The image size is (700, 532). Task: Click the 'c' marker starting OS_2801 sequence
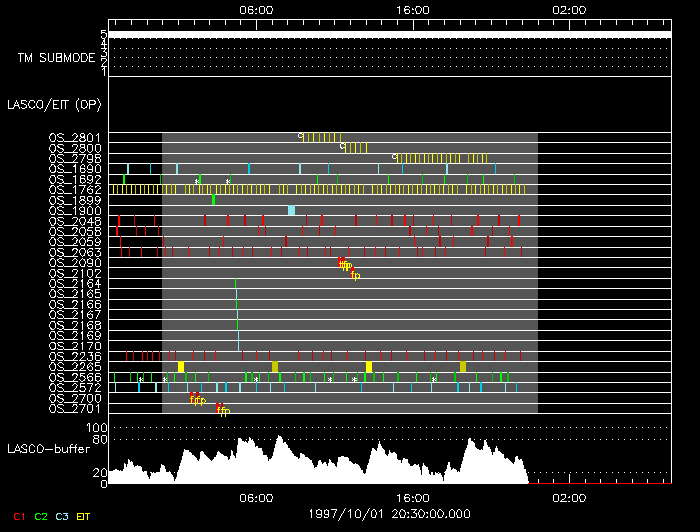(300, 135)
